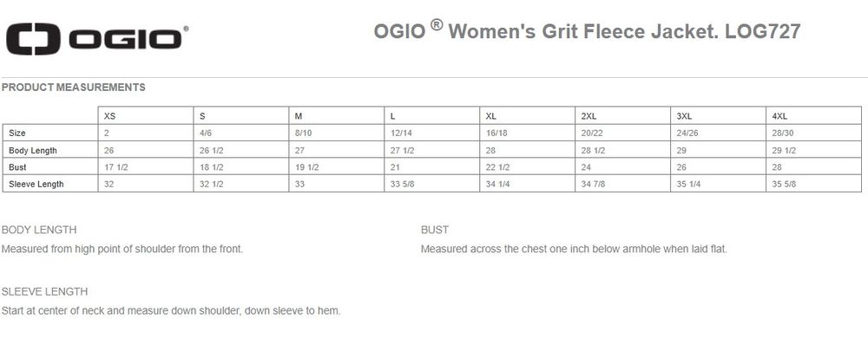Select the 2XL column header
Image resolution: width=868 pixels, height=345 pixels.
[x=622, y=115]
